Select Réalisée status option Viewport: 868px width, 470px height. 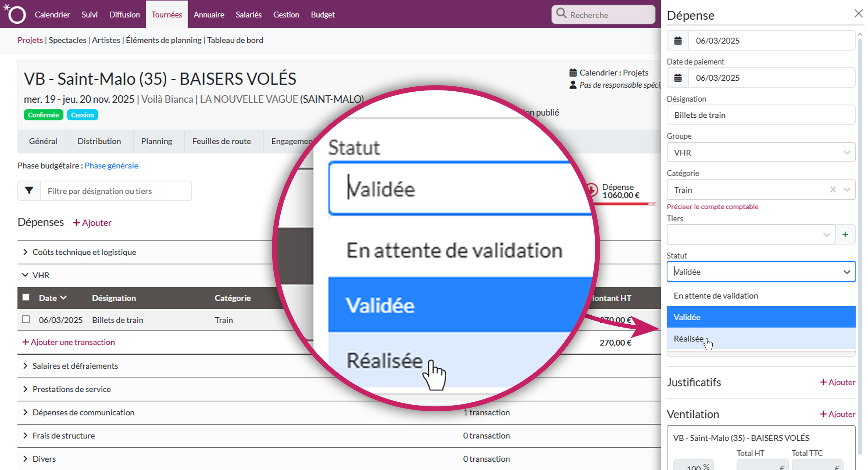coord(689,339)
